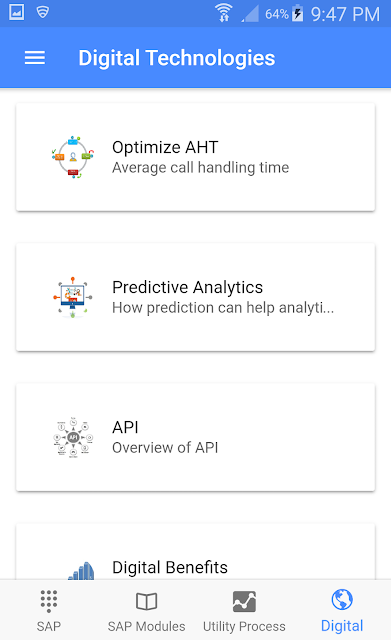This screenshot has width=391, height=640.
Task: Tap the Optimize AHT cycle icon
Action: pos(73,157)
